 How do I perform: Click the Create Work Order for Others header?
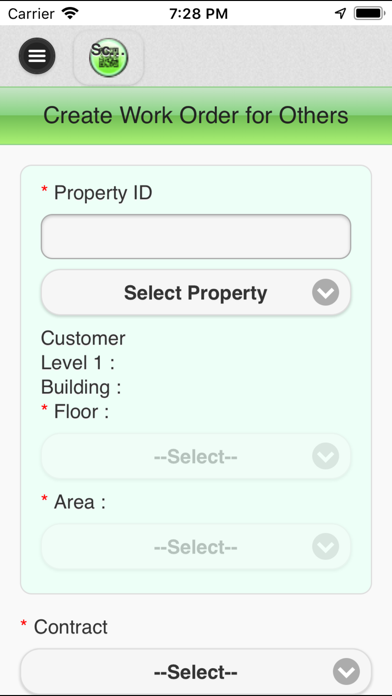click(x=196, y=115)
